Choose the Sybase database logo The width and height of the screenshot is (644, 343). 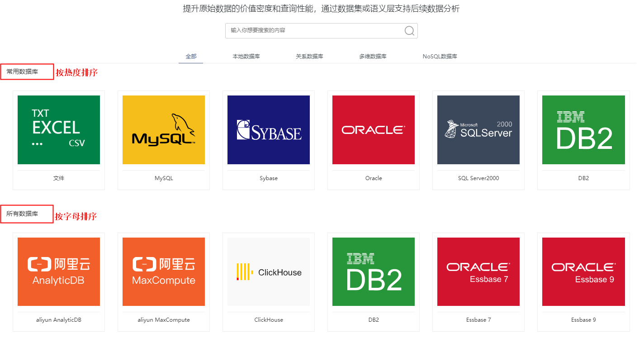click(269, 130)
